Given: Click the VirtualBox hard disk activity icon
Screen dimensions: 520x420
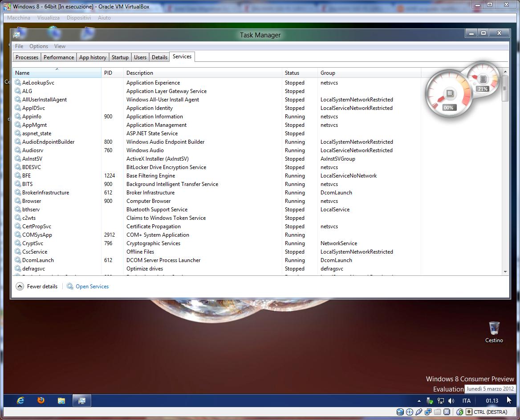Looking at the screenshot, I should (x=400, y=412).
